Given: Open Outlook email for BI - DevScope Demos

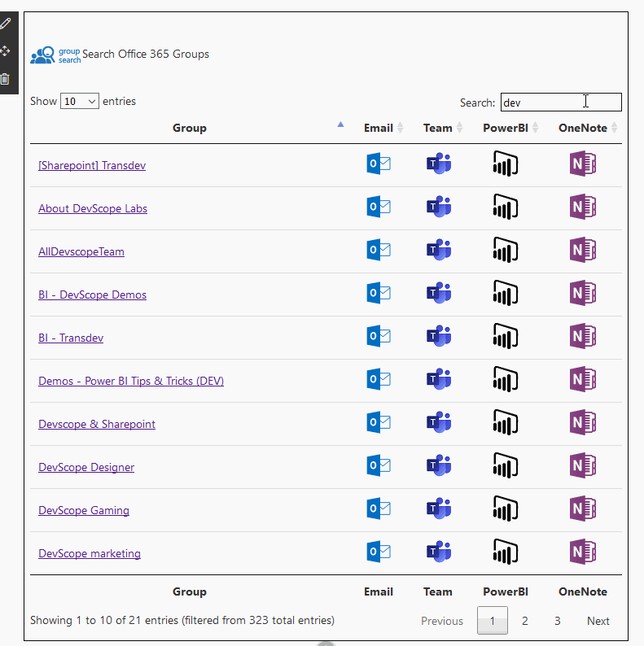Looking at the screenshot, I should click(379, 293).
